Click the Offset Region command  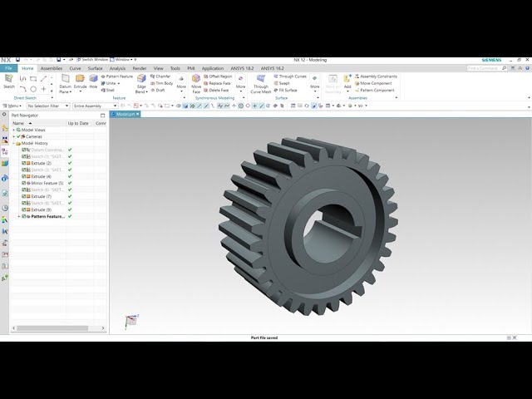pos(218,76)
